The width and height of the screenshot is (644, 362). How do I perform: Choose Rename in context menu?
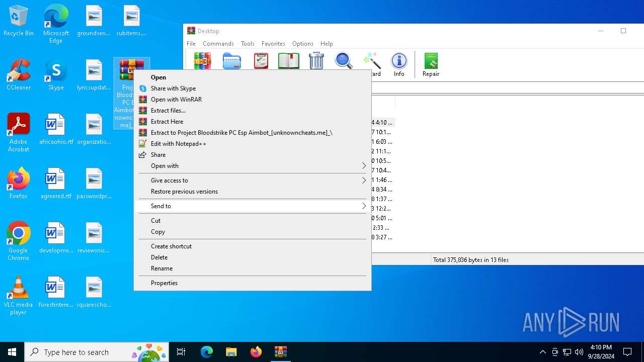(x=253, y=268)
